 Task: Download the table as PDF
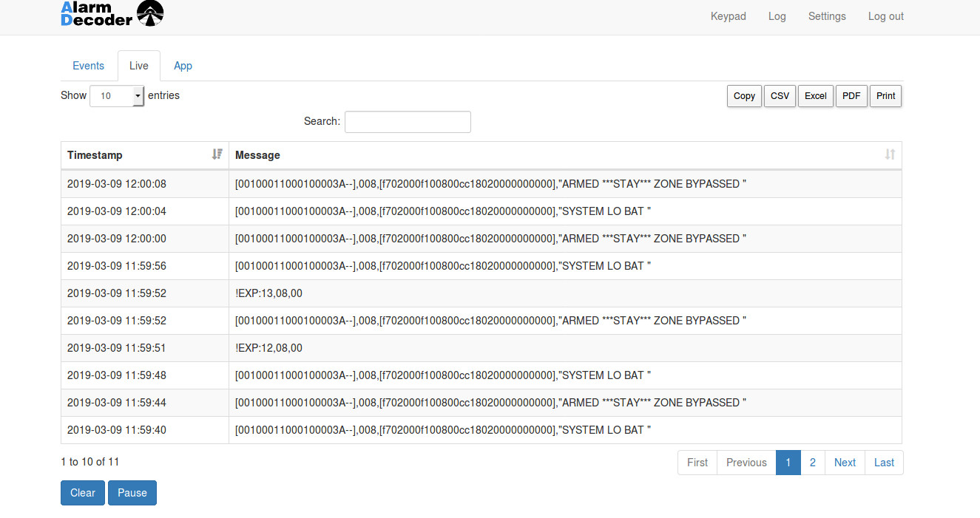tap(851, 96)
